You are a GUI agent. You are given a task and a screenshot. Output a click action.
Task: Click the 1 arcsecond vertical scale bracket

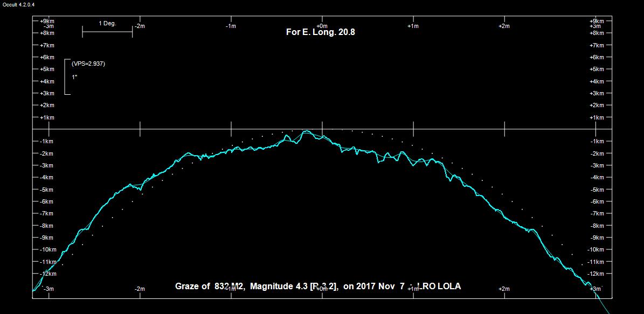coord(66,76)
